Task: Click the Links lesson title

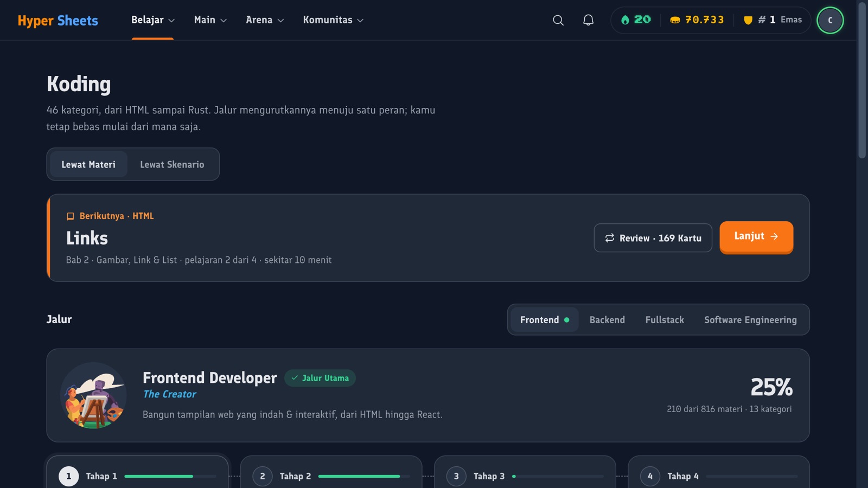Action: [87, 238]
